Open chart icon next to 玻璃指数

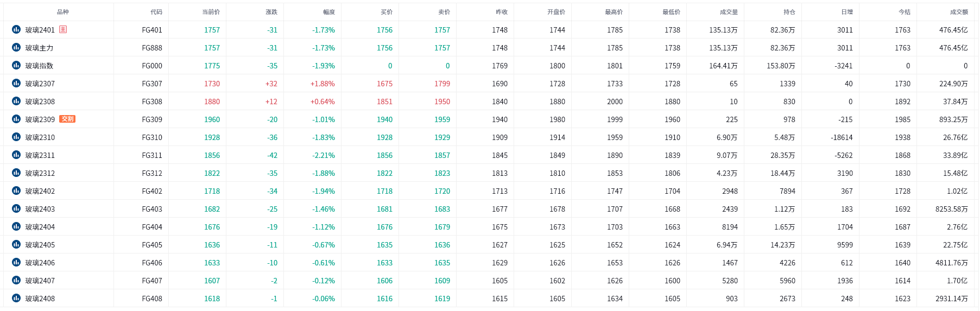pos(16,65)
